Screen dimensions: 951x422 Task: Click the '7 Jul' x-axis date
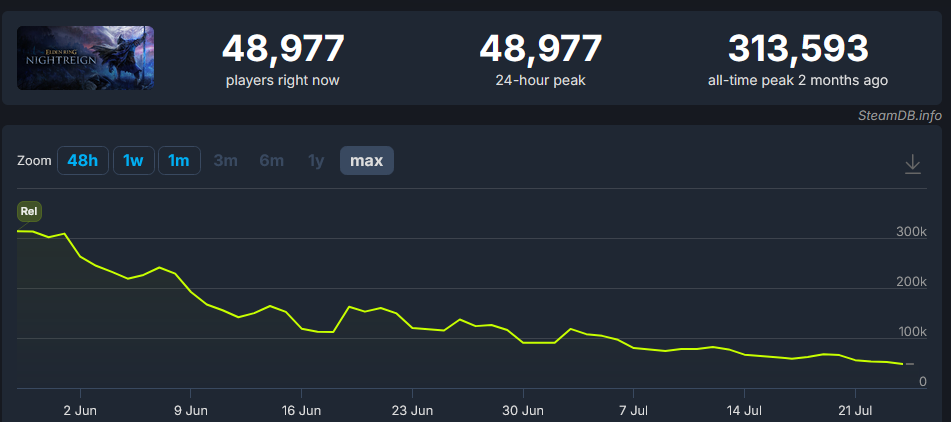coord(634,410)
